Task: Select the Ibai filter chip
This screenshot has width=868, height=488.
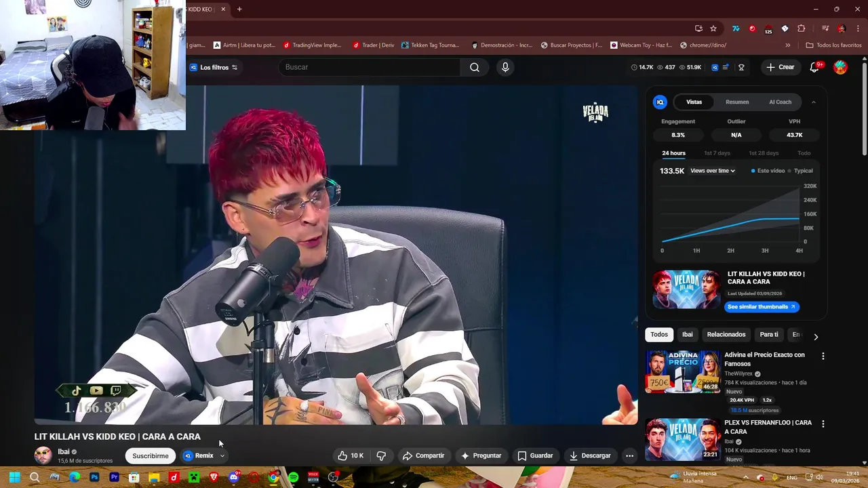Action: (x=687, y=334)
